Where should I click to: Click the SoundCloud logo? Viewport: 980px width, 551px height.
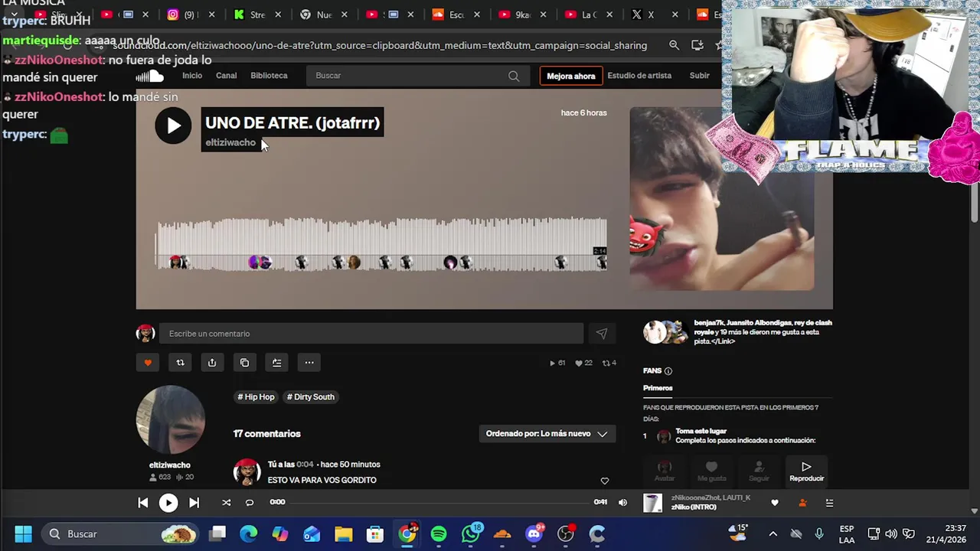tap(150, 76)
